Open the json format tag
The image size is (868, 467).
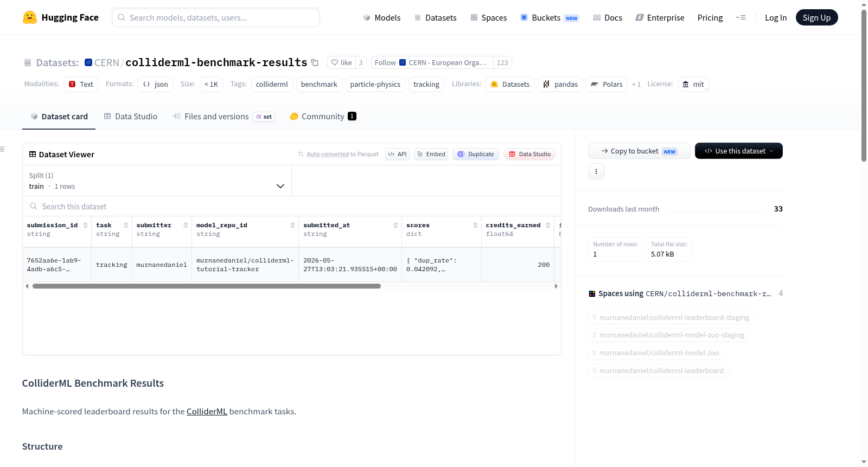pos(155,84)
